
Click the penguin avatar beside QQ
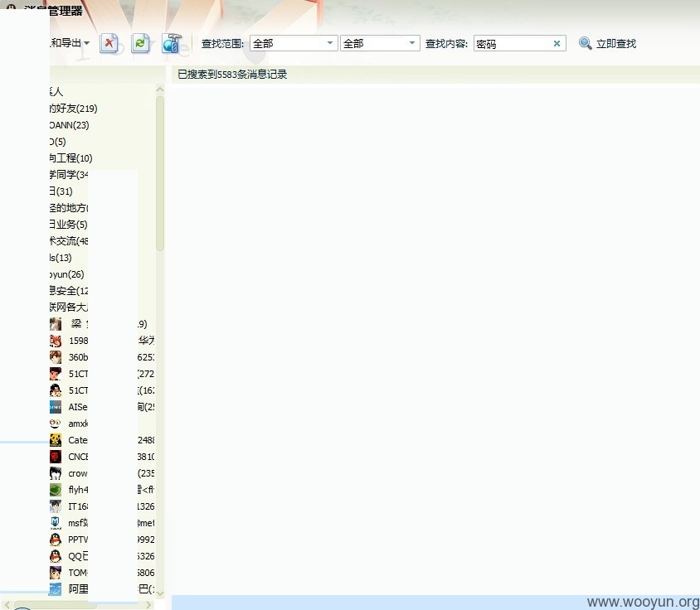[x=56, y=556]
